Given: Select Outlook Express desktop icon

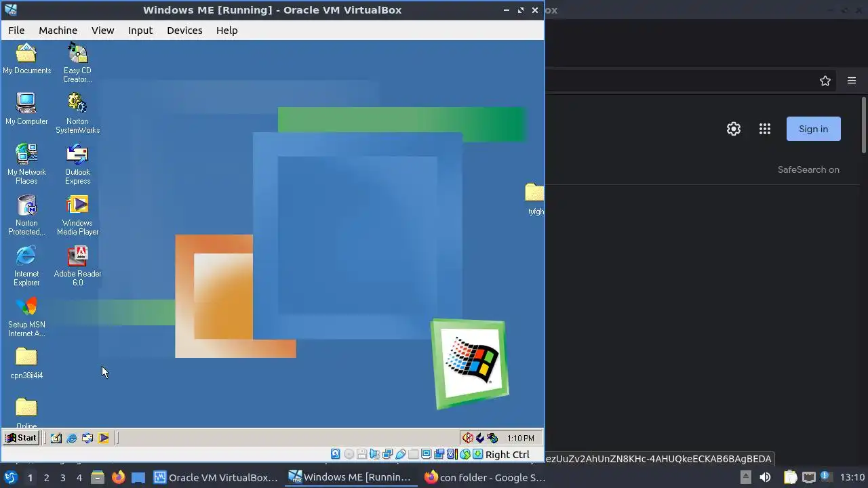Looking at the screenshot, I should point(77,164).
